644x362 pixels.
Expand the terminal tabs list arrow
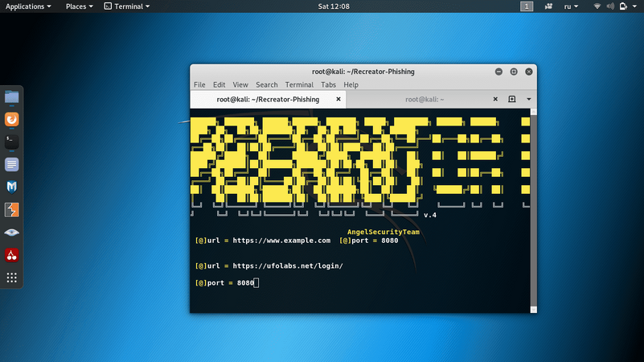click(x=528, y=99)
